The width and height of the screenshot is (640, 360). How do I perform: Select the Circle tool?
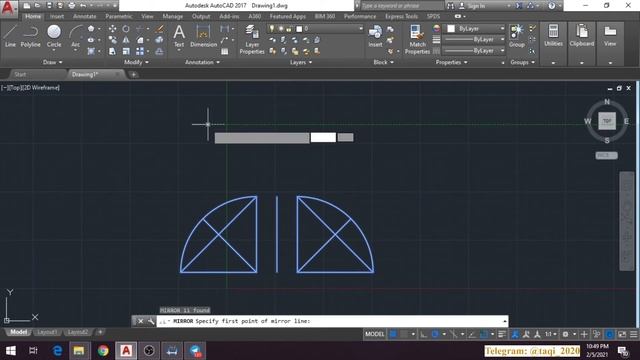[54, 36]
